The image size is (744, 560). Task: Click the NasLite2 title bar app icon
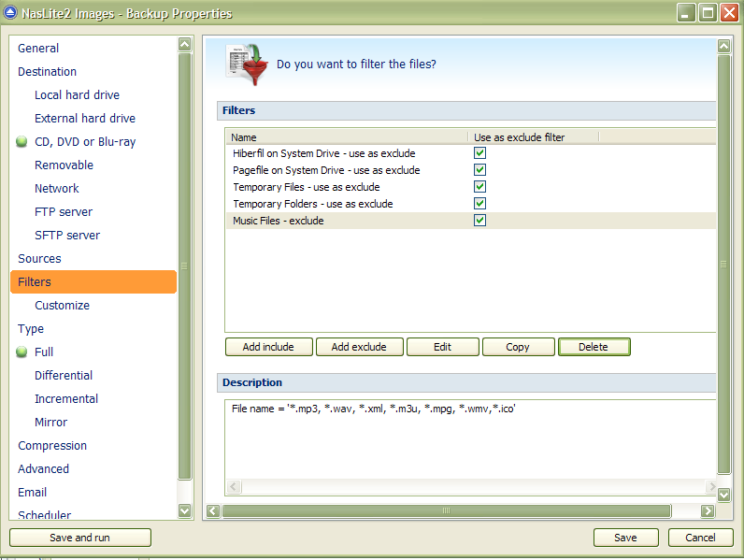[10, 12]
